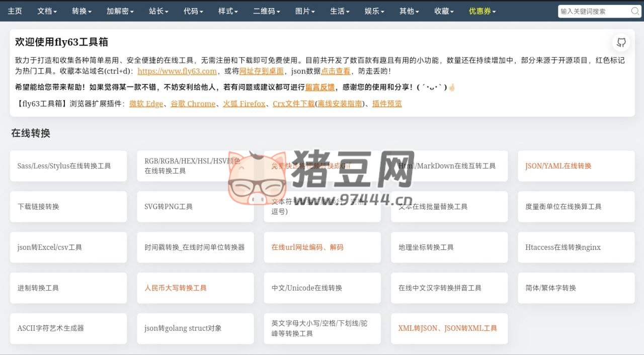Visit the https://www.fly63.com link
The width and height of the screenshot is (644, 355).
click(x=177, y=70)
